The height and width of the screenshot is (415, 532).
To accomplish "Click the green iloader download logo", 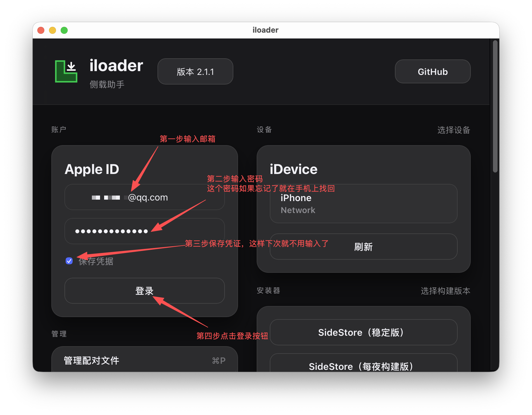I will [x=66, y=71].
